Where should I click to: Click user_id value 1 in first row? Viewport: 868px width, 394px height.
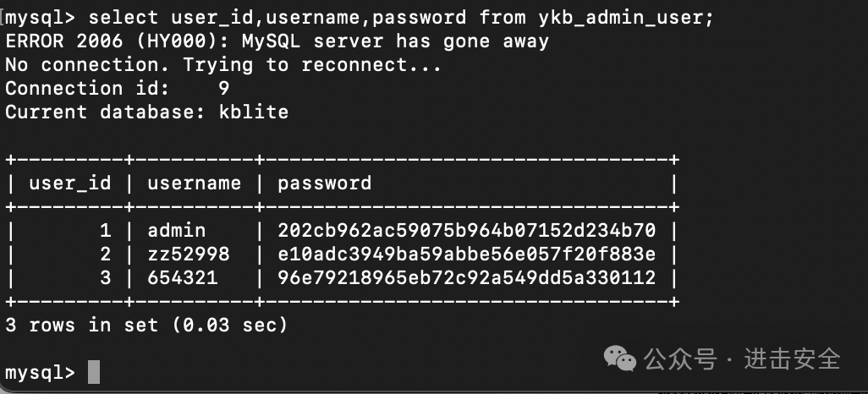105,230
